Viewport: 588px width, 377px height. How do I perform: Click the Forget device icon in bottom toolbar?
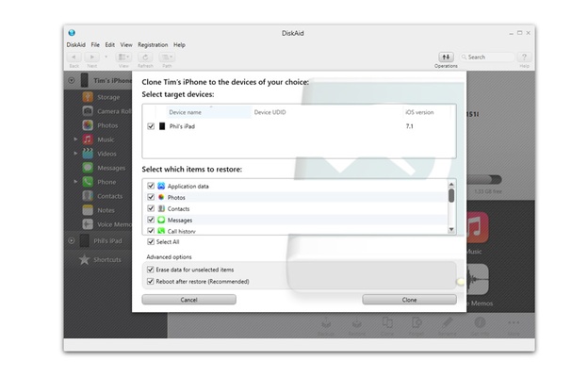pos(416,322)
